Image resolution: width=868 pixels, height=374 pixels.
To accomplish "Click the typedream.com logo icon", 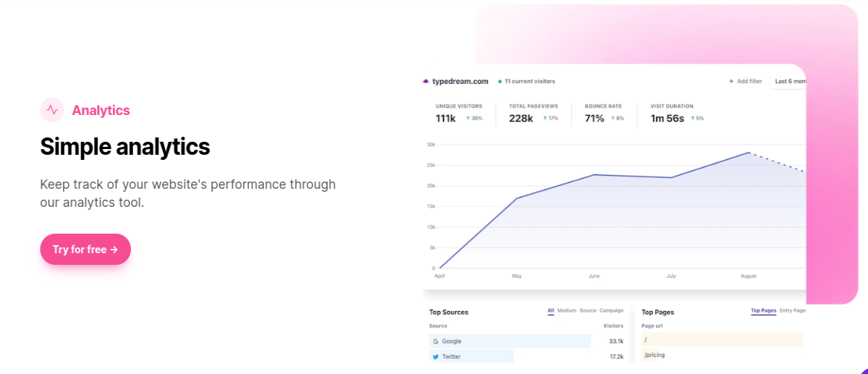I will click(426, 81).
